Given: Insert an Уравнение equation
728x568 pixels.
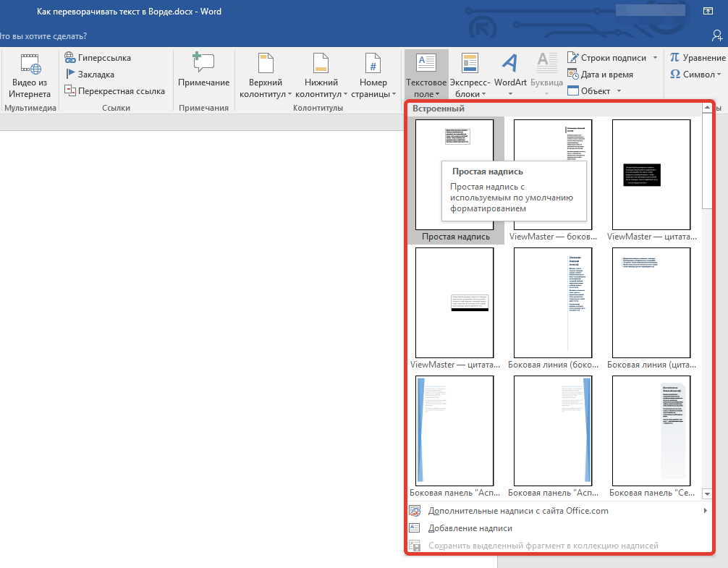Looking at the screenshot, I should pos(698,58).
